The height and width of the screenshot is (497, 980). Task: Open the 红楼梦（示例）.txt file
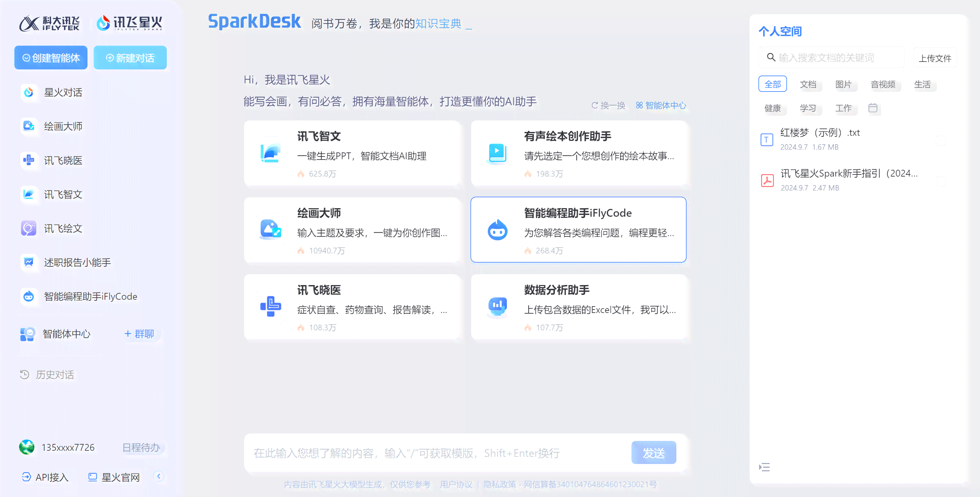pos(820,132)
